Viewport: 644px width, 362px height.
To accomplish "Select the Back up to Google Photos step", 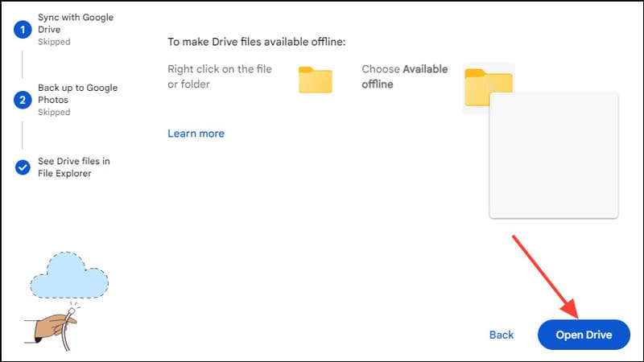I will [77, 93].
